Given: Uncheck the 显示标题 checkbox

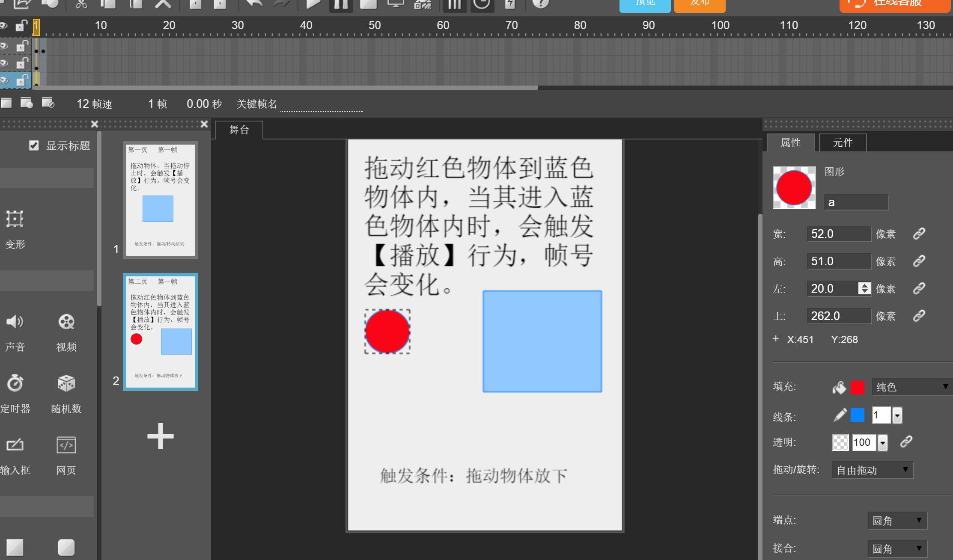Looking at the screenshot, I should (x=34, y=145).
